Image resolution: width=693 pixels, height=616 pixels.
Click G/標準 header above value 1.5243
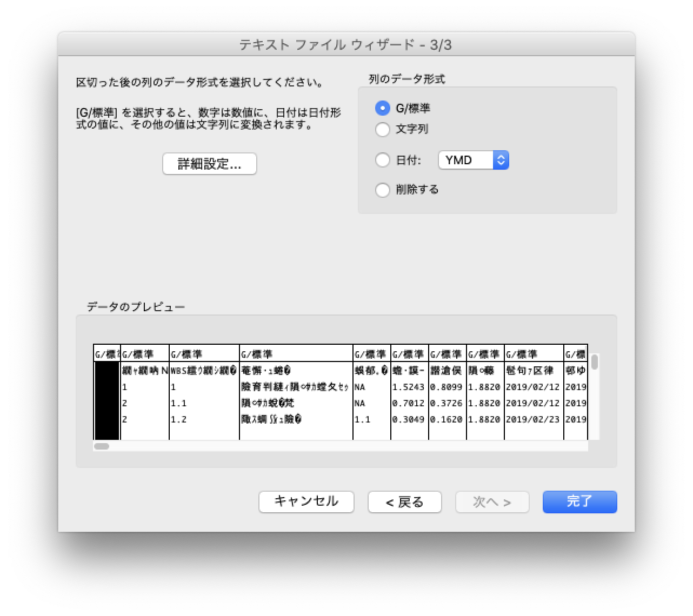tap(410, 354)
